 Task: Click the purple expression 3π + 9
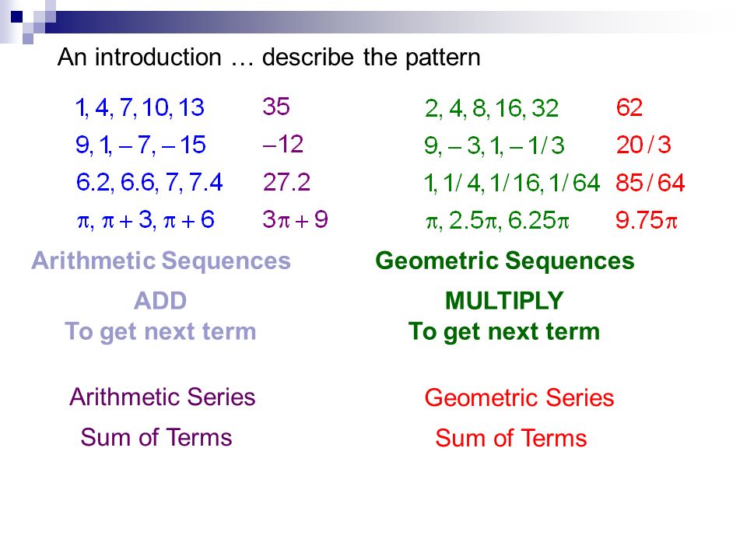tap(295, 219)
